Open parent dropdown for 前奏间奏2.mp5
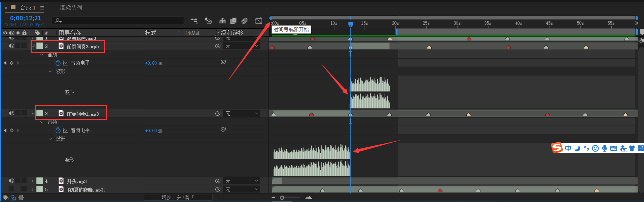 [242, 46]
